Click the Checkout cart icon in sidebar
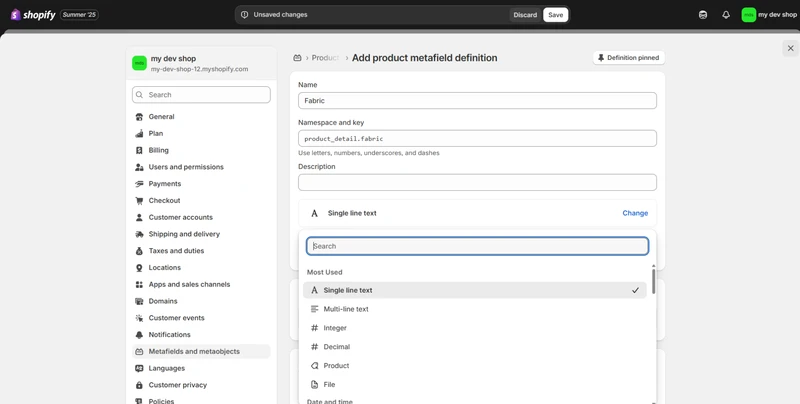The height and width of the screenshot is (404, 800). coord(139,200)
